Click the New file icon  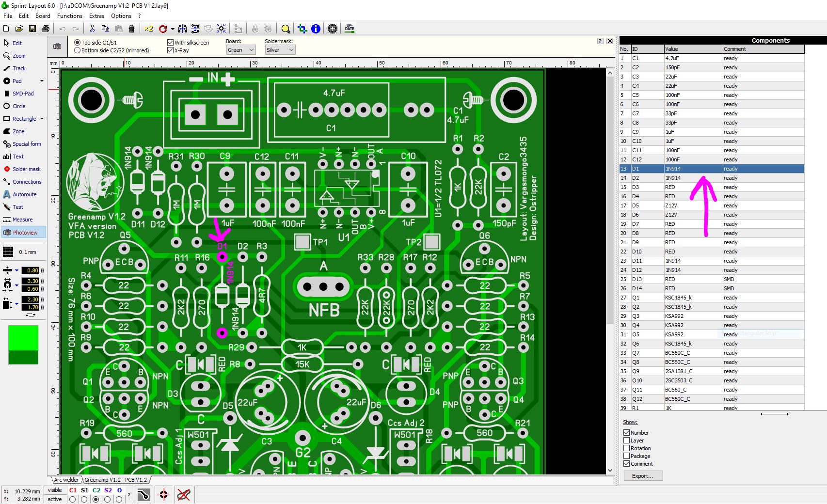(x=6, y=29)
